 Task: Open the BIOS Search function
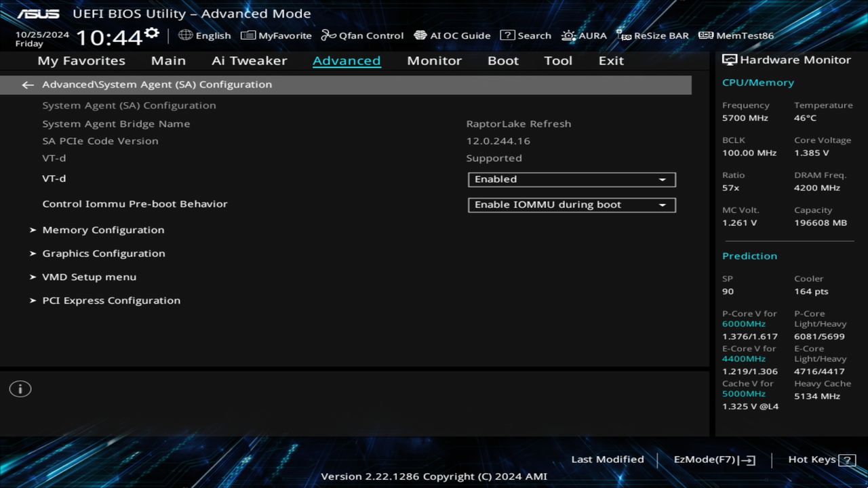coord(526,35)
